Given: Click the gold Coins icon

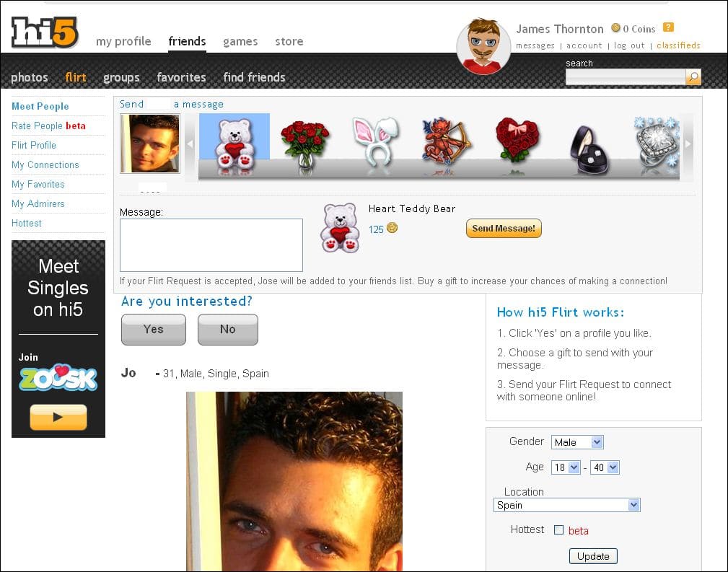Looking at the screenshot, I should 615,27.
